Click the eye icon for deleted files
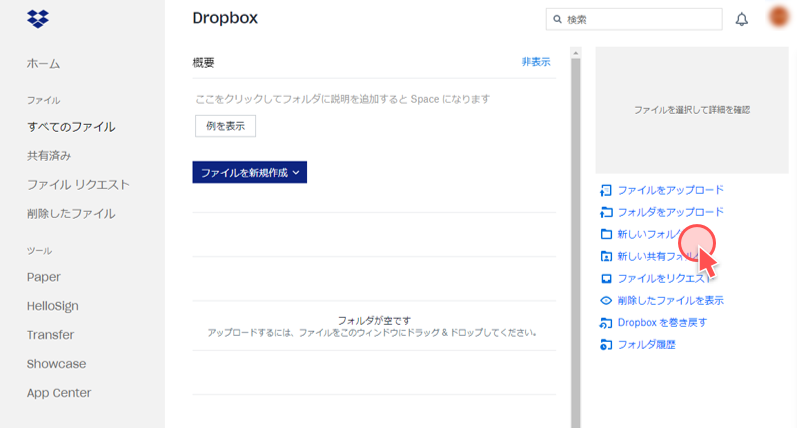This screenshot has height=428, width=797. [606, 300]
